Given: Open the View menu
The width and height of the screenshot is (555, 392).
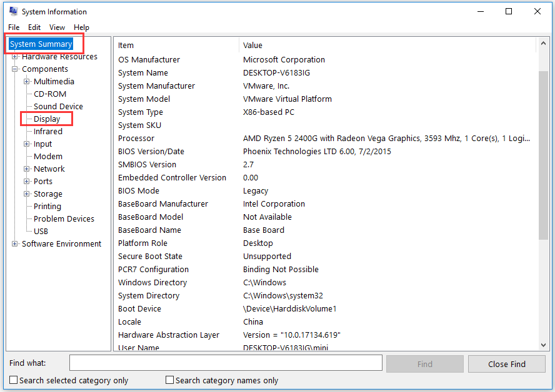Looking at the screenshot, I should click(57, 27).
